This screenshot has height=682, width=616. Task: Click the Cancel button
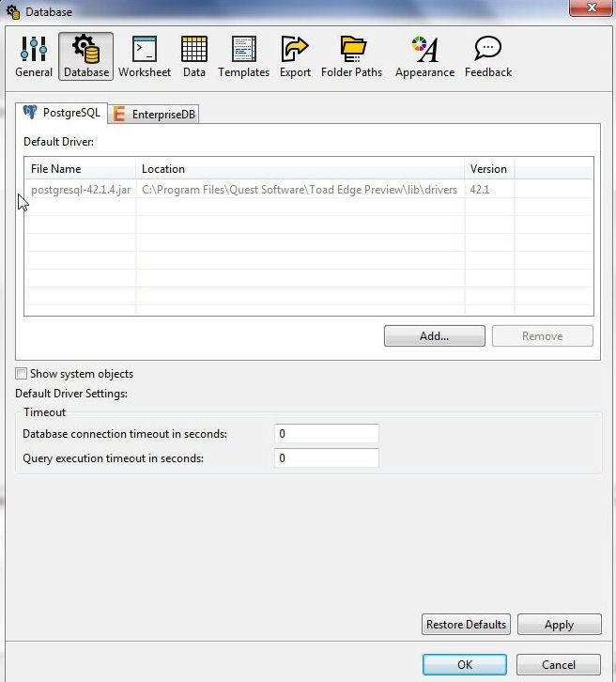pos(559,664)
